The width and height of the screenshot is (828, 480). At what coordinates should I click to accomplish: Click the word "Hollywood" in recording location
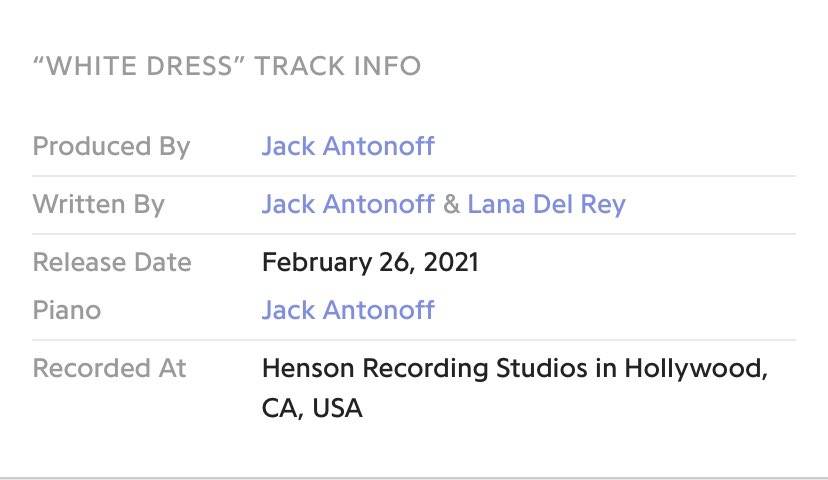coord(695,368)
